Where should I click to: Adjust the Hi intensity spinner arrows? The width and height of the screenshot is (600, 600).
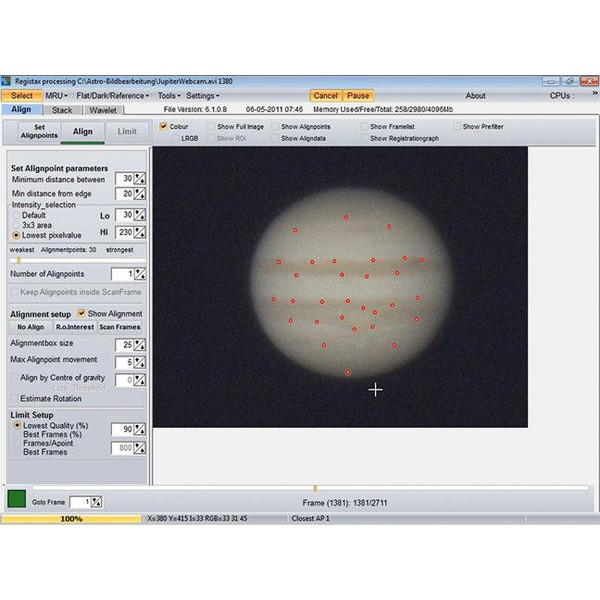[140, 232]
